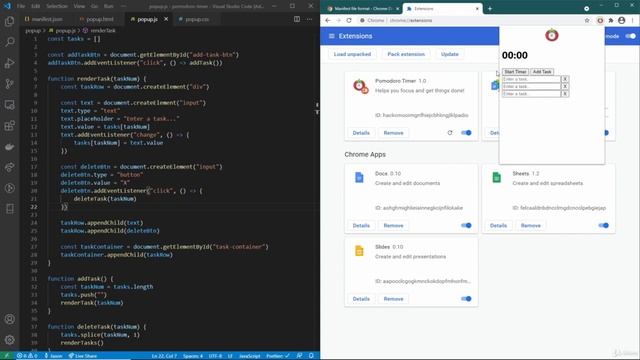Image resolution: width=640 pixels, height=360 pixels.
Task: Open the Manage gear in VS Code
Action: (x=9, y=340)
